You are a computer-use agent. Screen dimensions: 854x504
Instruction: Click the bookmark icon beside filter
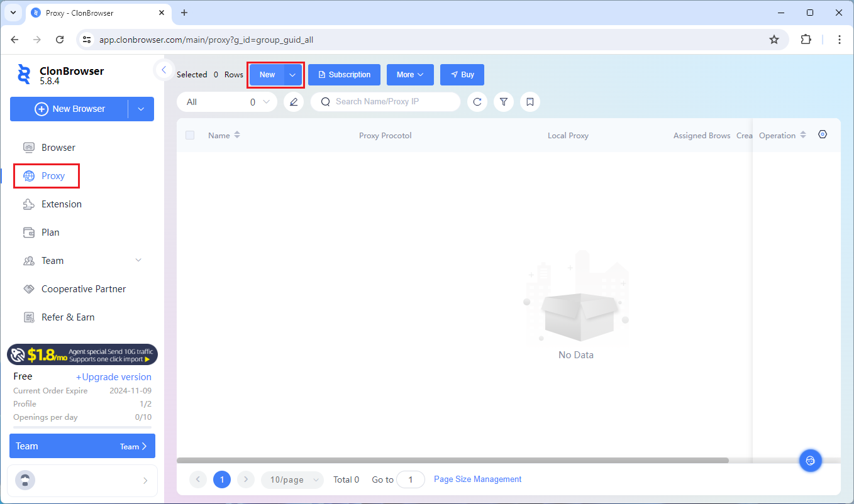(x=530, y=102)
